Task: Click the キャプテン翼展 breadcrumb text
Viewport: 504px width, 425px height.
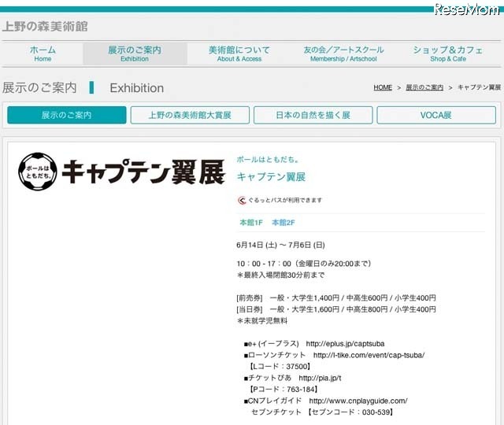Action: 480,87
